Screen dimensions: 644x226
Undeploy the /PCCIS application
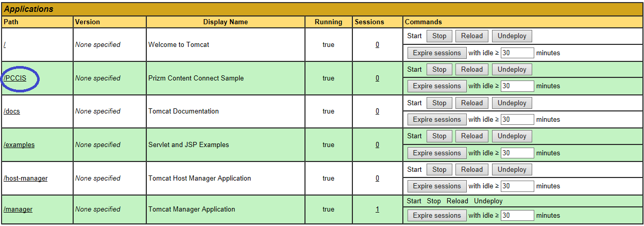click(512, 70)
